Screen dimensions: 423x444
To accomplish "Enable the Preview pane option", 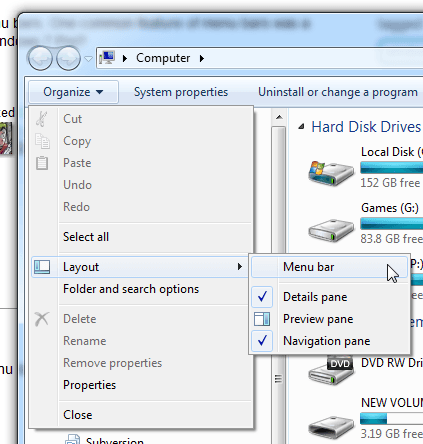I will 318,319.
